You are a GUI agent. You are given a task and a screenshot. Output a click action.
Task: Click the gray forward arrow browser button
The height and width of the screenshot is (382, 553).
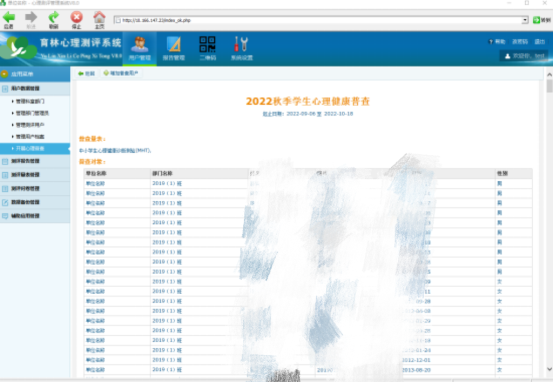[31, 19]
